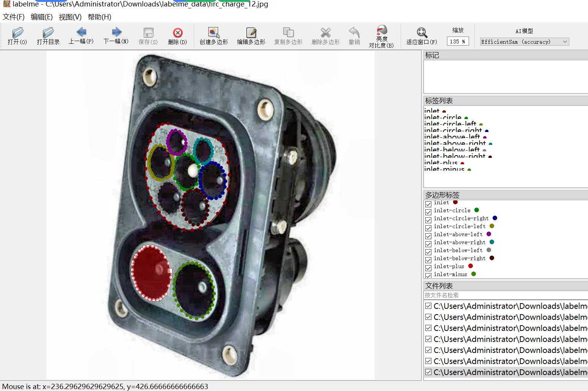Screen dimensions: 588x391
Task: Click the Open file (打开) toolbar icon
Action: [x=17, y=36]
